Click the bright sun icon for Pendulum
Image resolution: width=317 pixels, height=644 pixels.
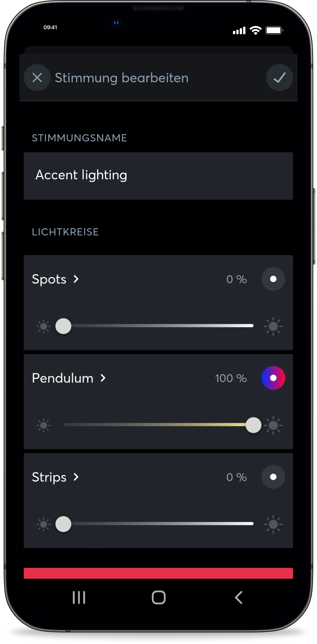tap(274, 425)
